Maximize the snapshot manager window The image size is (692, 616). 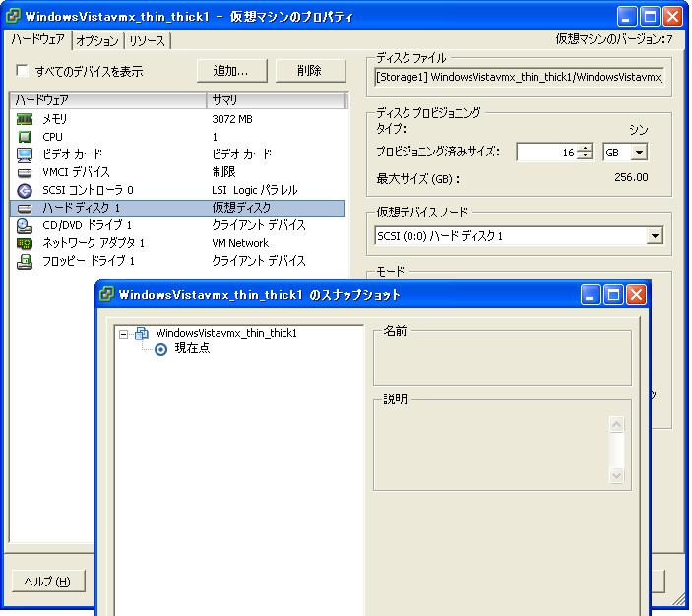613,295
